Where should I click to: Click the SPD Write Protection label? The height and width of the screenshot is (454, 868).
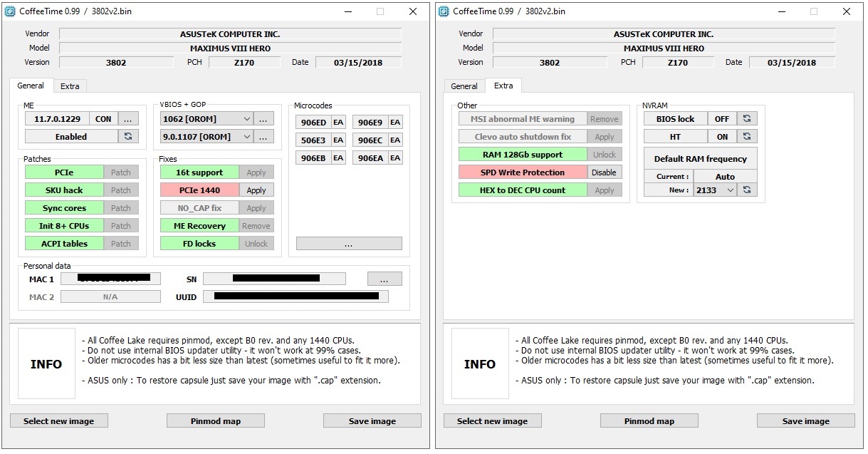523,172
